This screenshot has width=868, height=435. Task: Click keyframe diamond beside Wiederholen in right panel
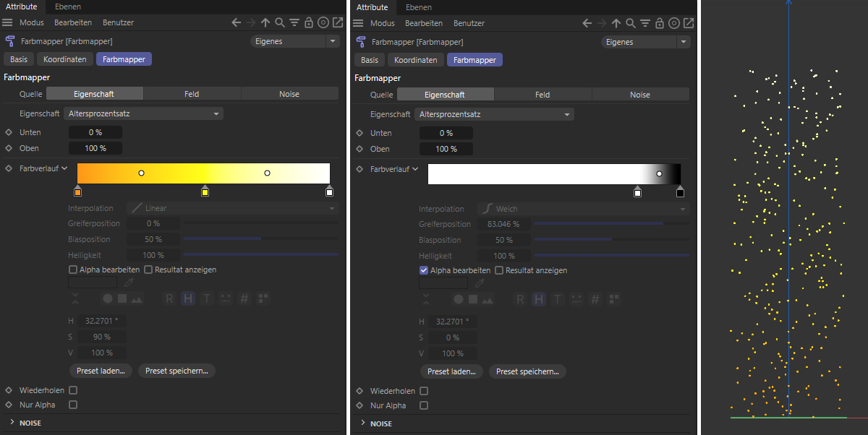(x=359, y=391)
